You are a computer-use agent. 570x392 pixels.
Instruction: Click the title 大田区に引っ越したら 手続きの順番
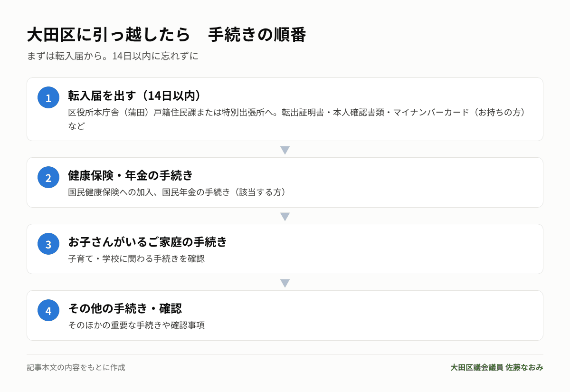click(x=166, y=35)
